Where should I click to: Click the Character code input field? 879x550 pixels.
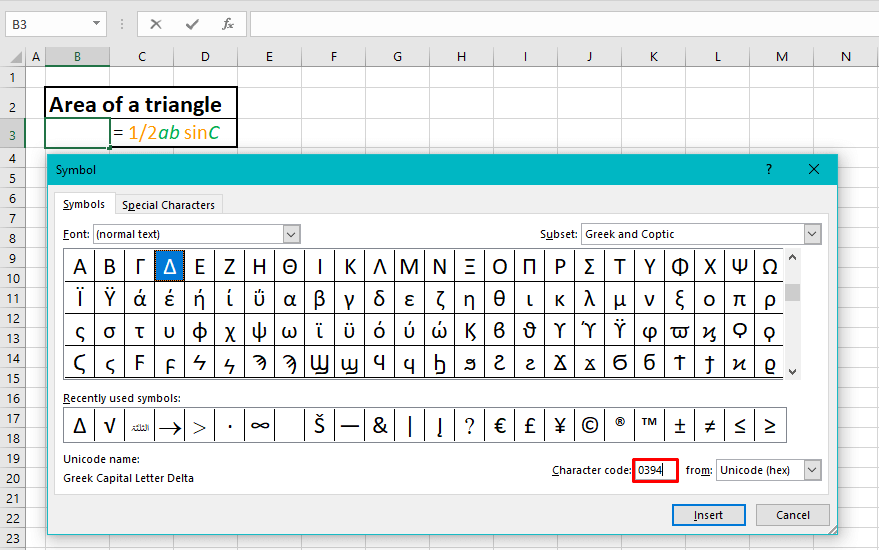point(656,470)
